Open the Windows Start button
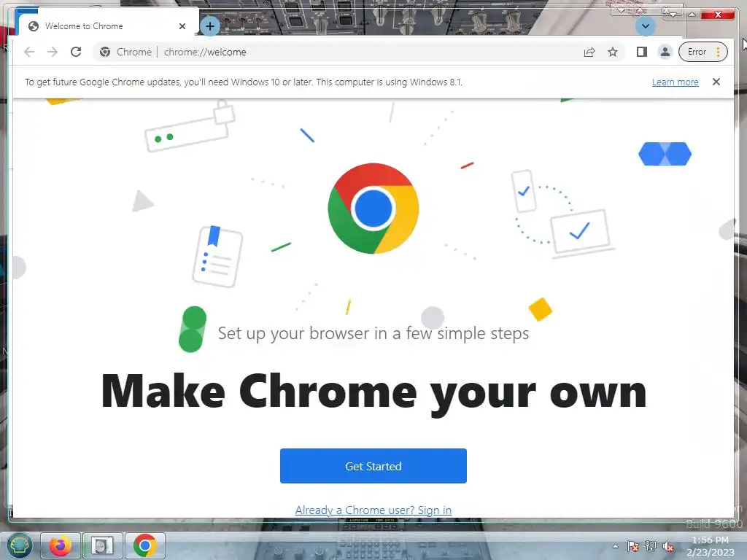Viewport: 747px width, 560px height. tap(19, 545)
